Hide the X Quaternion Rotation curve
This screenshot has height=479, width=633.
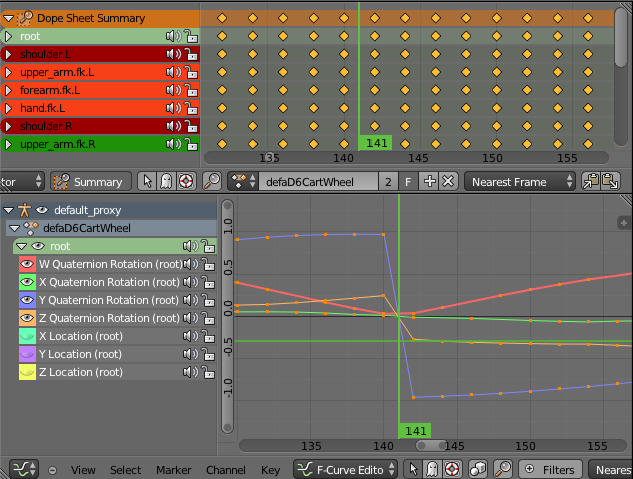(x=27, y=283)
